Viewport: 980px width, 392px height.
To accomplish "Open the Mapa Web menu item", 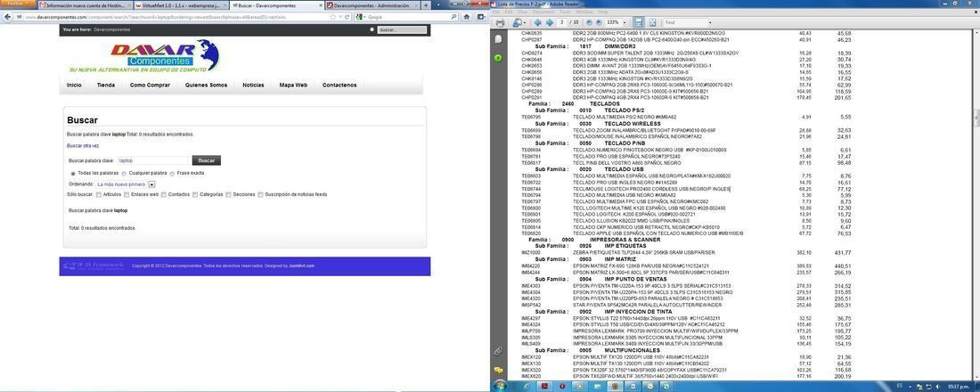I will coord(293,85).
